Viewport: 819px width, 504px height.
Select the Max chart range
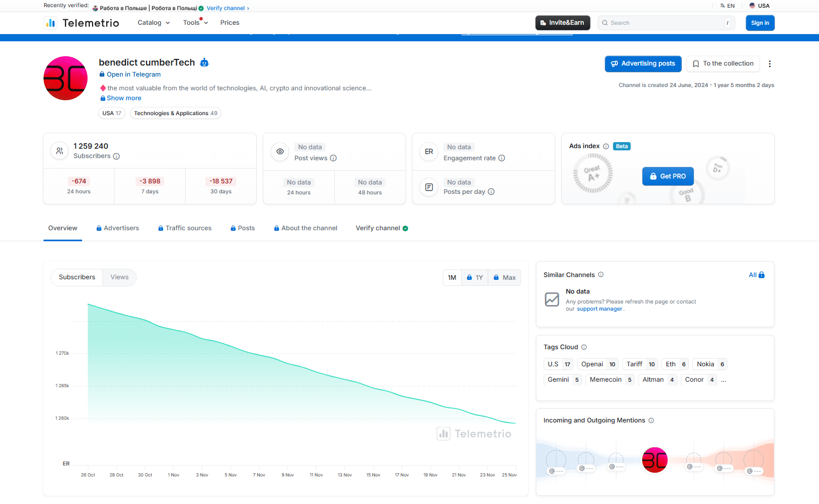pyautogui.click(x=505, y=277)
